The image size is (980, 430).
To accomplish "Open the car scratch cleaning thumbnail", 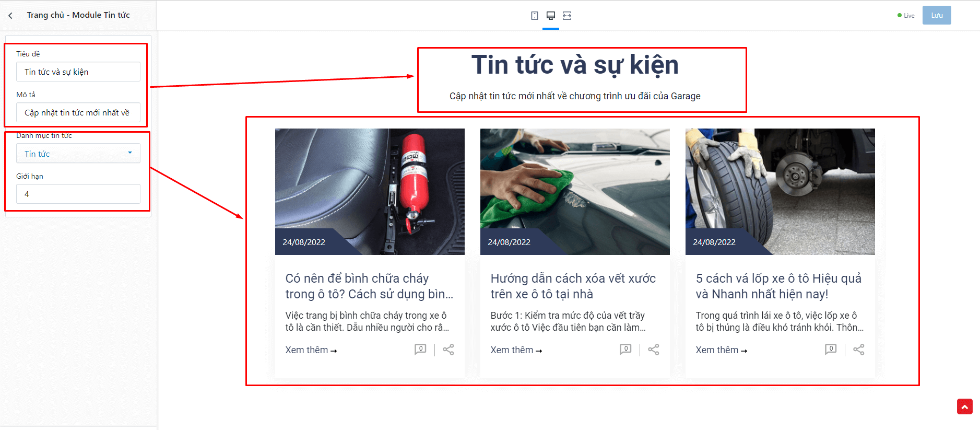I will (x=575, y=192).
